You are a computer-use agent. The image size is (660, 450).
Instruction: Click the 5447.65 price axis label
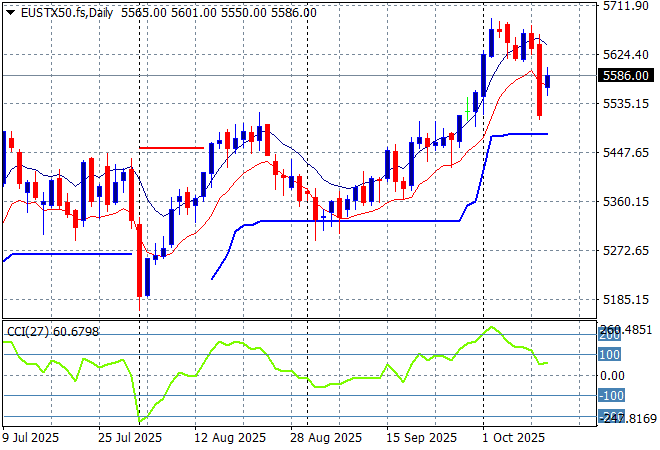tap(623, 152)
